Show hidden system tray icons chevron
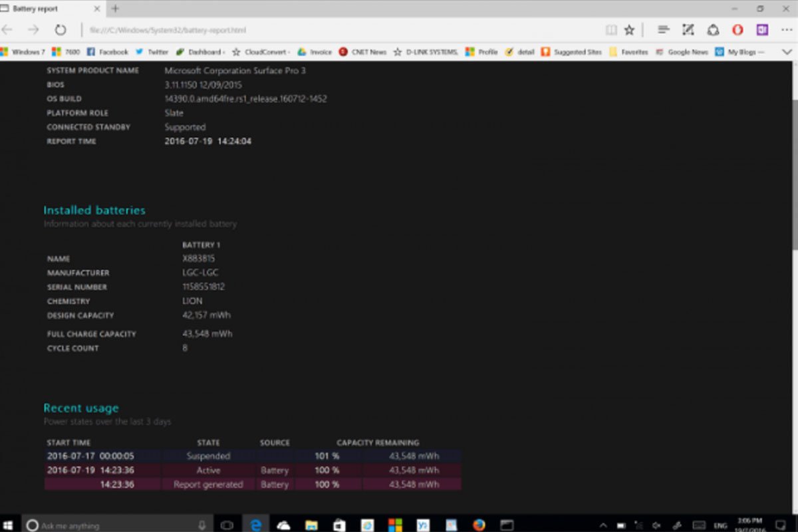Screen dimensions: 798x532 [603, 525]
